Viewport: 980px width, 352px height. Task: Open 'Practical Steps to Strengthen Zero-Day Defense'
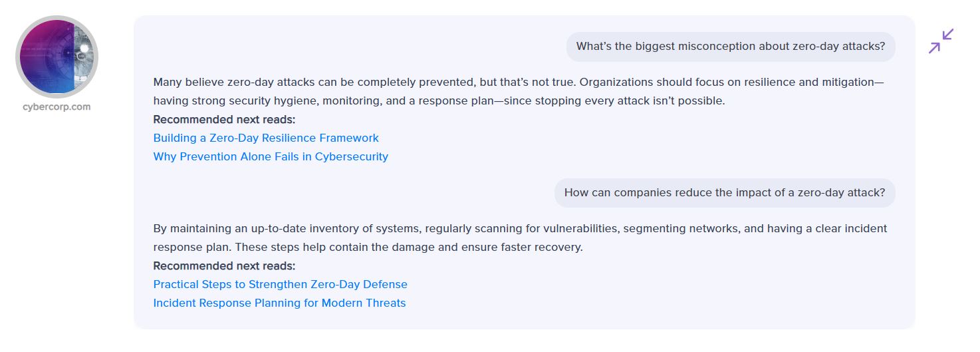pos(280,284)
